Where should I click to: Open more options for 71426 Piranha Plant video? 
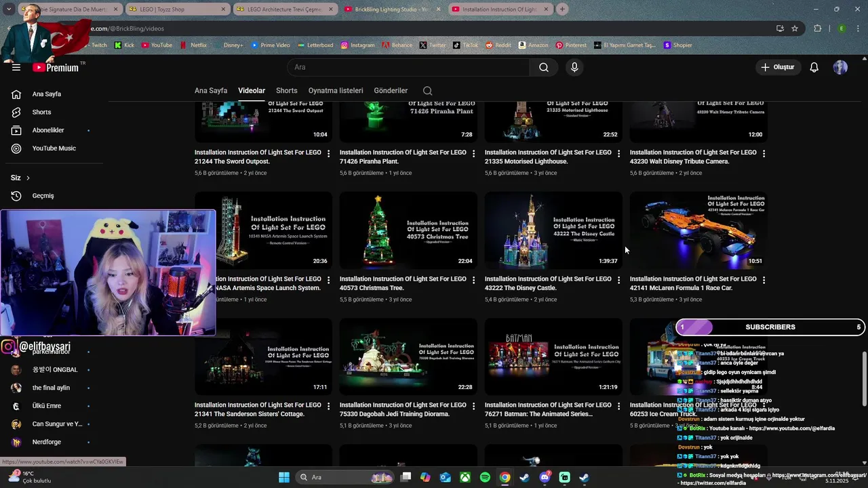pyautogui.click(x=473, y=154)
